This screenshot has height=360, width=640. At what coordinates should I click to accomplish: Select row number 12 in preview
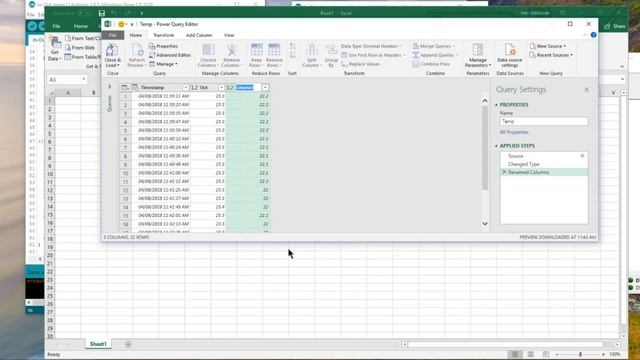pyautogui.click(x=125, y=190)
